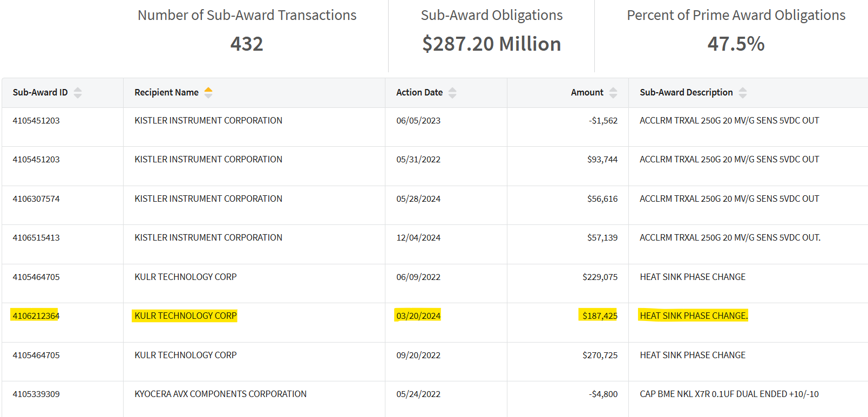Click the Action Date column header label
The width and height of the screenshot is (868, 417).
pyautogui.click(x=419, y=93)
